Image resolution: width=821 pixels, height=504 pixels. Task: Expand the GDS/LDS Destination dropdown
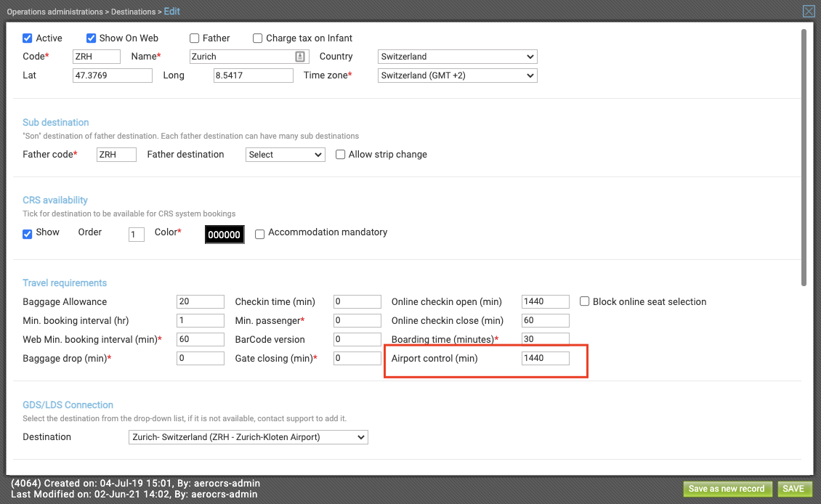coord(248,437)
